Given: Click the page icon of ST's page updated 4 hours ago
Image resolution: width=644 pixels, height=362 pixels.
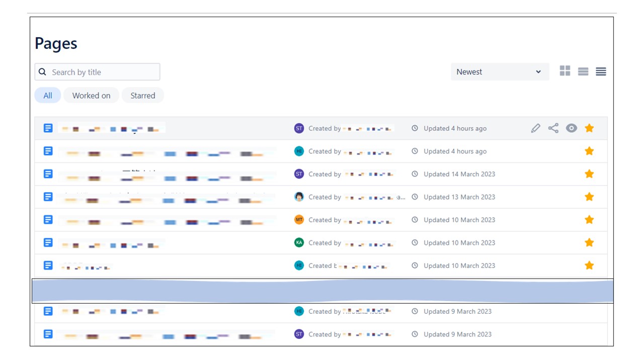Looking at the screenshot, I should tap(48, 128).
